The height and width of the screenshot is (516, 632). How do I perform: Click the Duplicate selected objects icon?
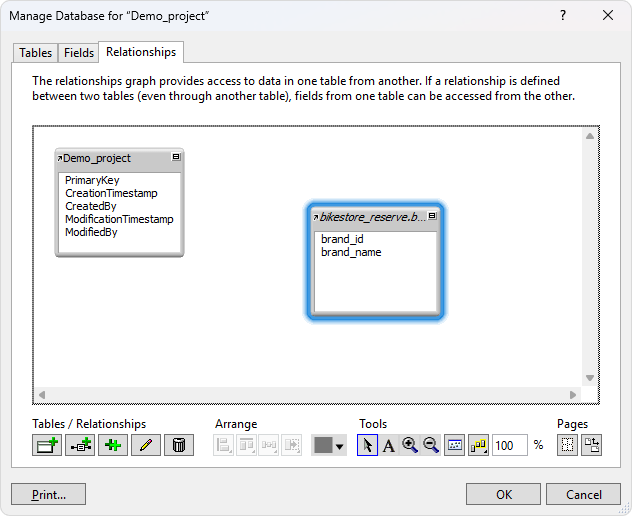[113, 445]
